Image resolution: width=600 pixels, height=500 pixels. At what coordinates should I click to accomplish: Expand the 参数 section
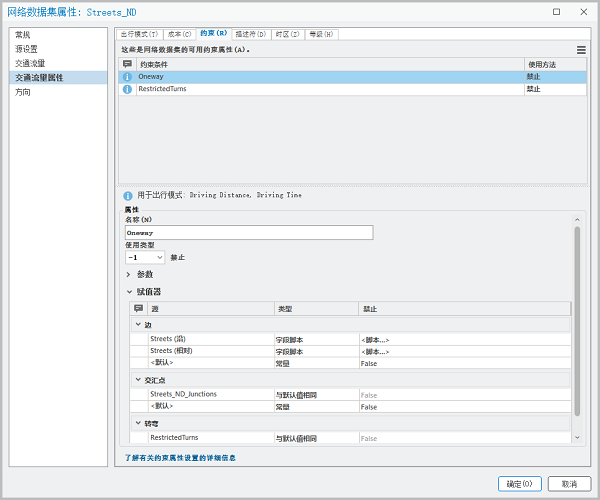[129, 274]
